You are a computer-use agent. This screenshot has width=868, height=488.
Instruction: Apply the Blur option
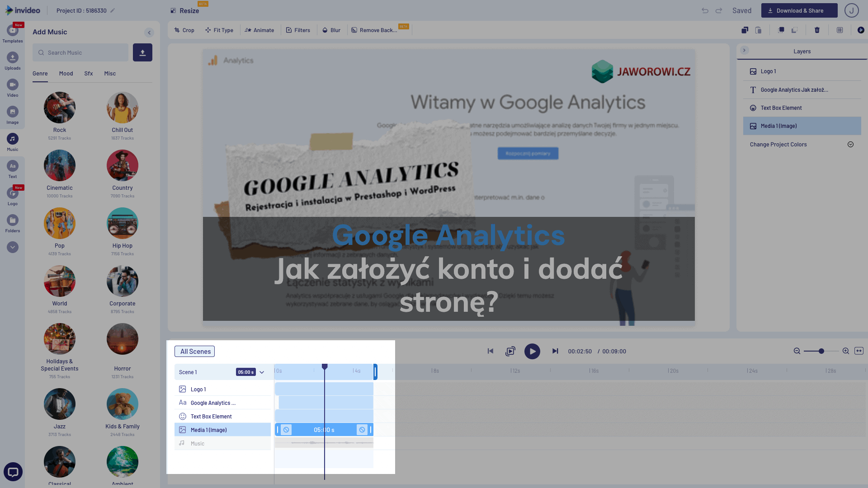331,30
